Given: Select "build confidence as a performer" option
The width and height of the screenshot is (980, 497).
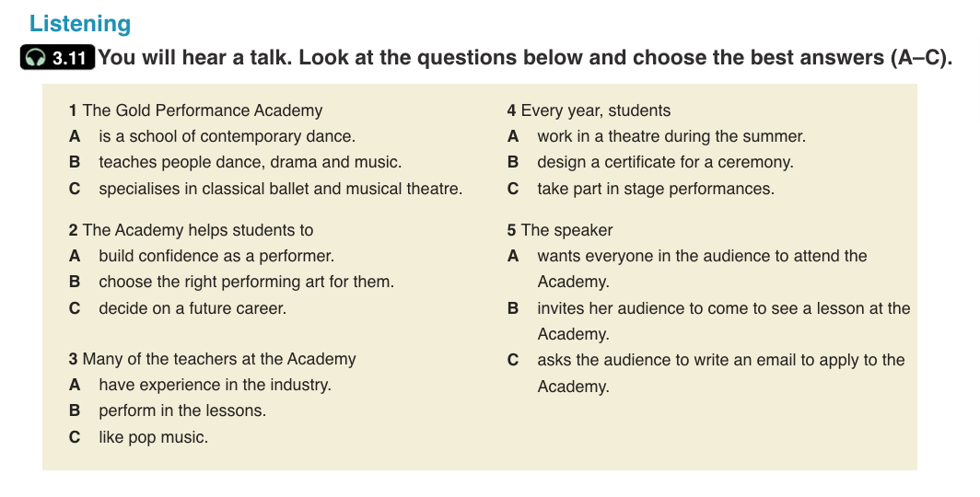Looking at the screenshot, I should pyautogui.click(x=216, y=256).
